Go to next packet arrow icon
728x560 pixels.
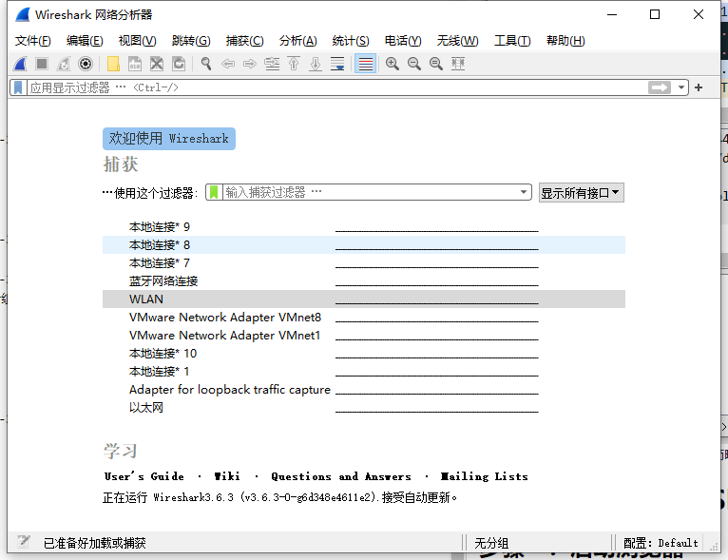250,64
